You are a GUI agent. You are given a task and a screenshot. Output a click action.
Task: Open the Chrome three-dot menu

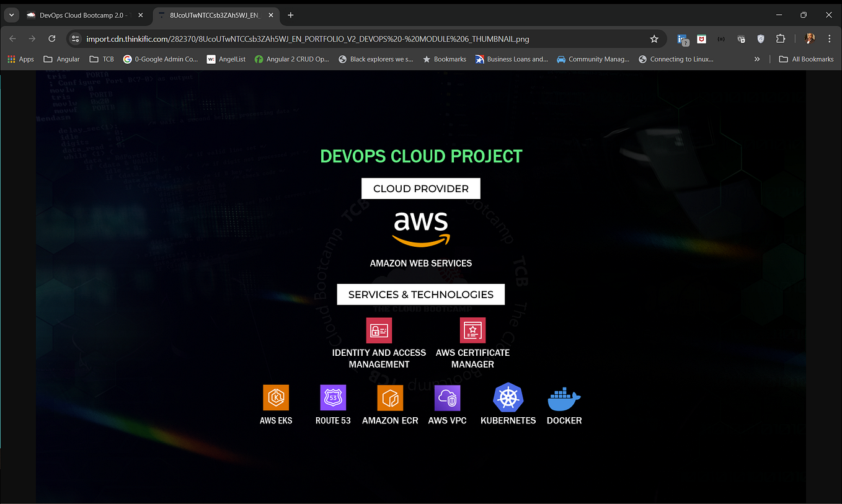[x=829, y=38]
